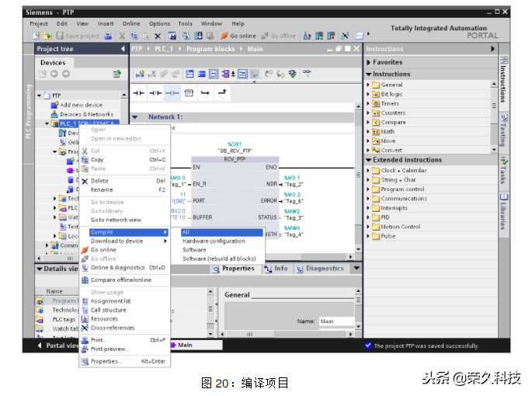Image resolution: width=532 pixels, height=396 pixels.
Task: Open the Online menu
Action: click(131, 23)
